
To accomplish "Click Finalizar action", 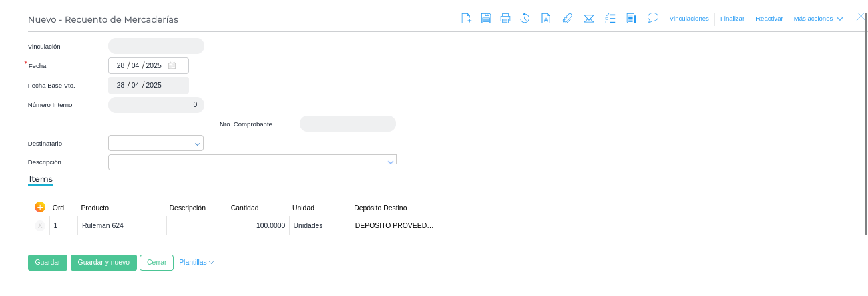I will [732, 19].
